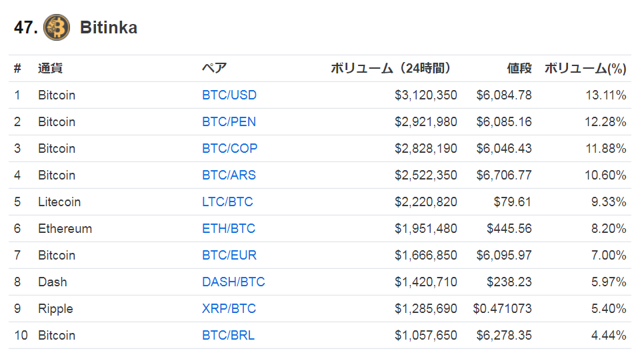Click the 12.28% volume share

[x=606, y=121]
